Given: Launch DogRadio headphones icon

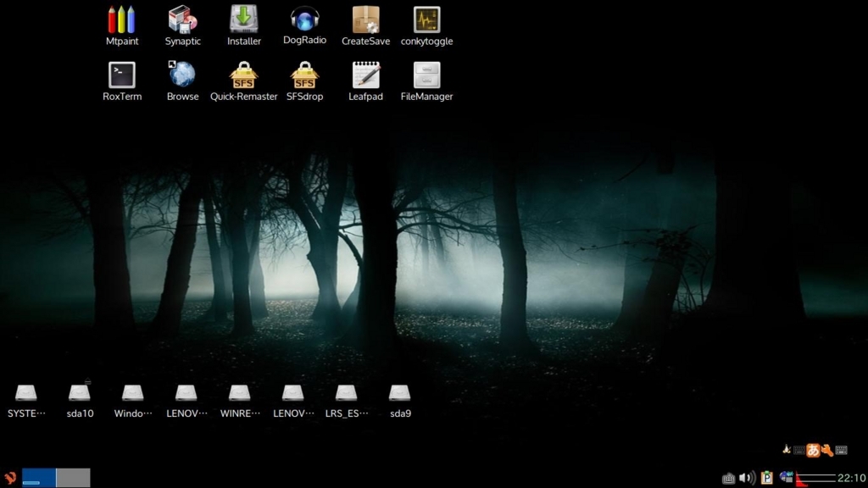Looking at the screenshot, I should coord(304,19).
